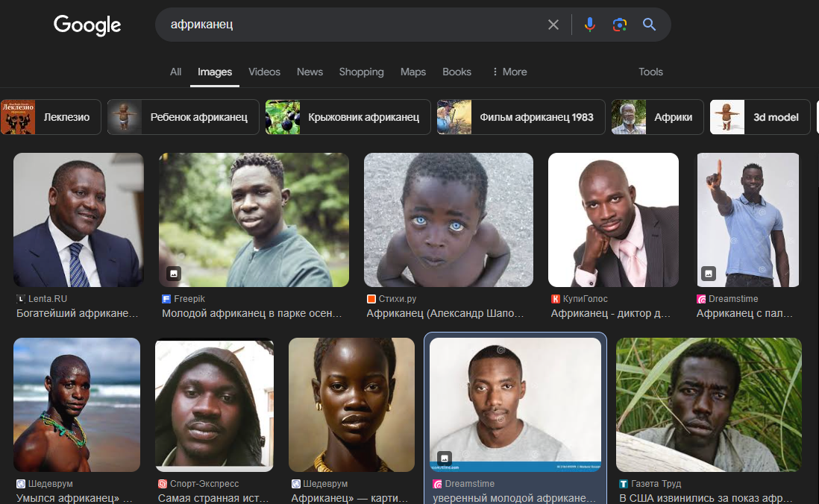Screen dimensions: 819x504
Task: Click Шедеврум favicon under woman portrait
Action: 296,484
